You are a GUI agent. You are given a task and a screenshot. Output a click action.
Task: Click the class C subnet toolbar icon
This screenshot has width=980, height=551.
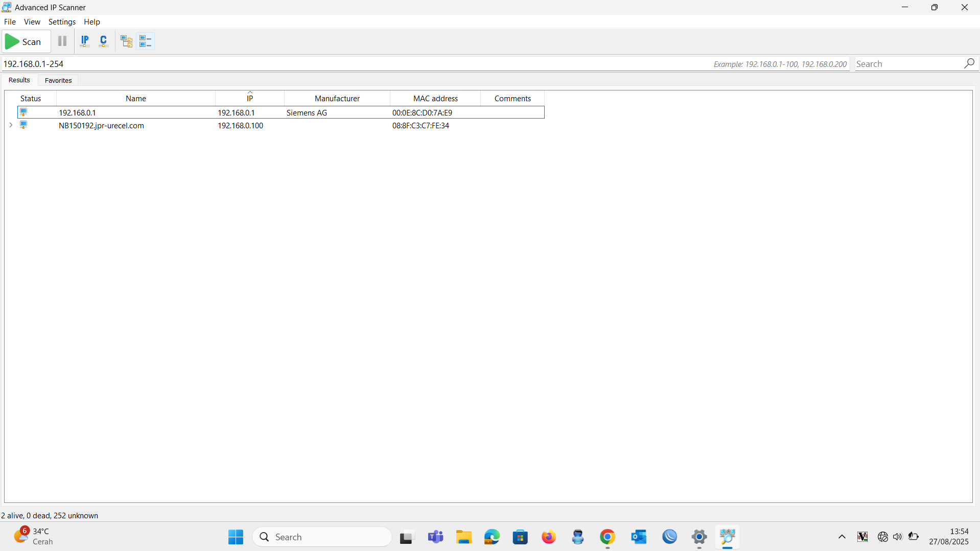[x=104, y=41]
